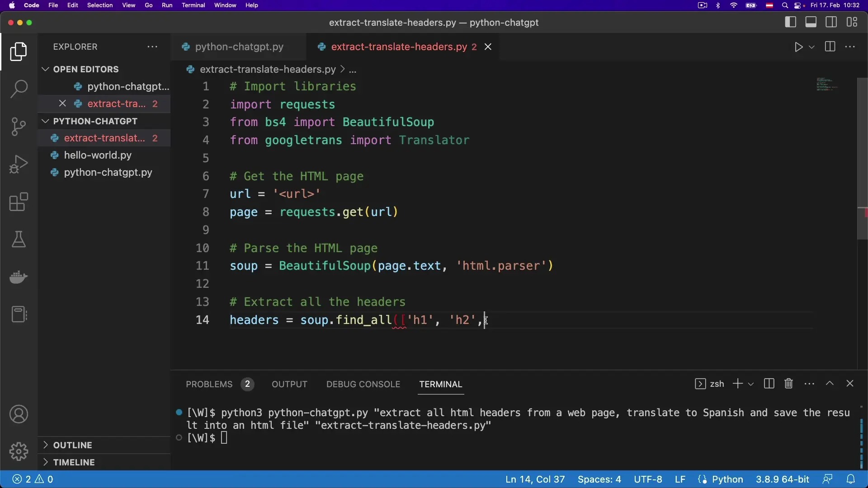Switch to the Debug Console tab
Image resolution: width=868 pixels, height=488 pixels.
click(363, 384)
